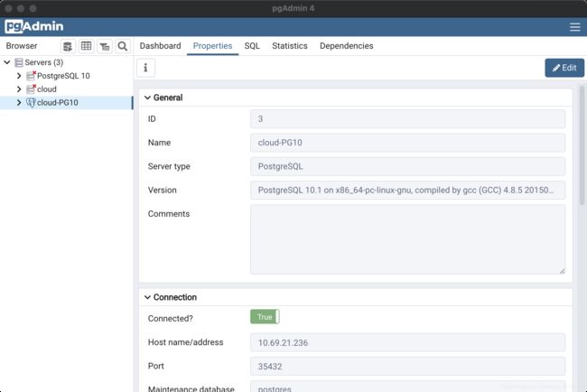Open the hamburger menu at top right
The image size is (587, 392).
click(574, 27)
